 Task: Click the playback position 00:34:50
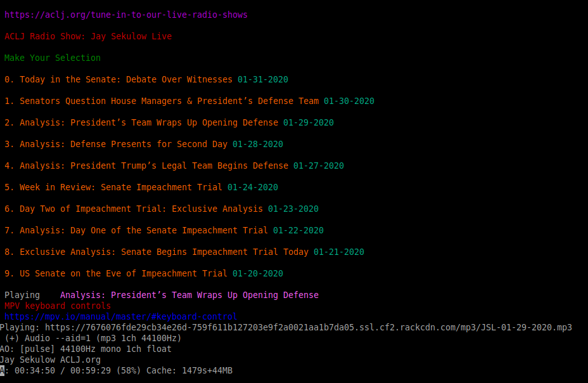point(35,370)
